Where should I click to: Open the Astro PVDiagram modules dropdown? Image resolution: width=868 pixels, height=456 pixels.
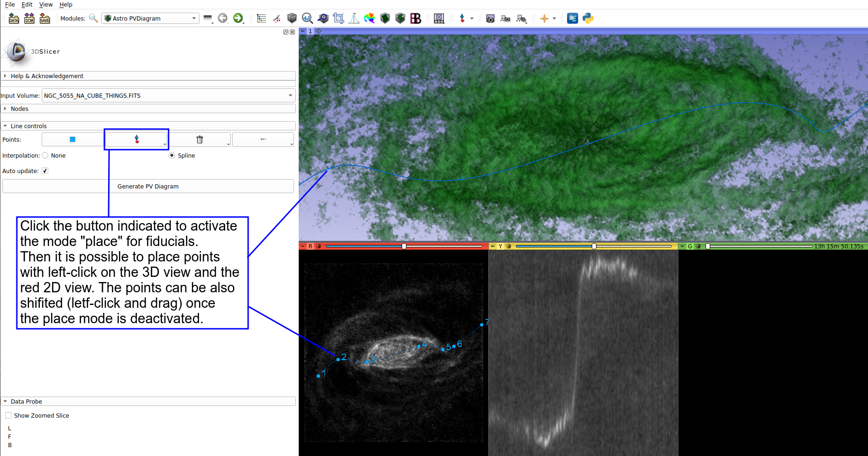(150, 18)
